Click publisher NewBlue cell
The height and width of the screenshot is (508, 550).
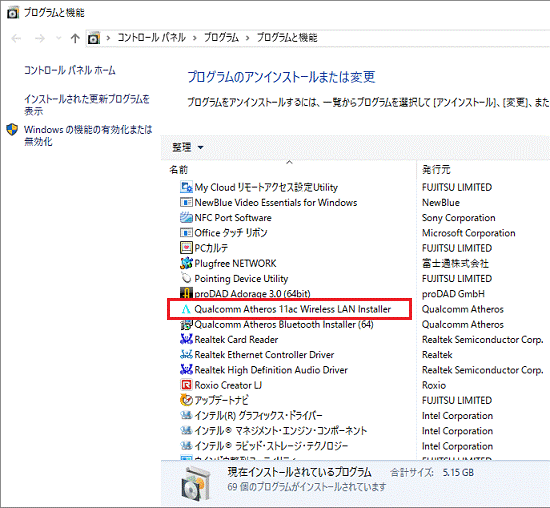(x=441, y=202)
